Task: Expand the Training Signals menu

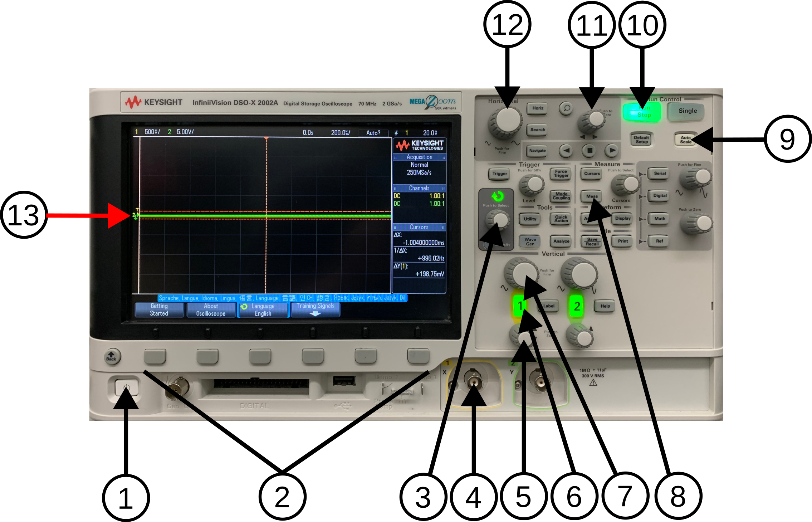Action: point(315,310)
